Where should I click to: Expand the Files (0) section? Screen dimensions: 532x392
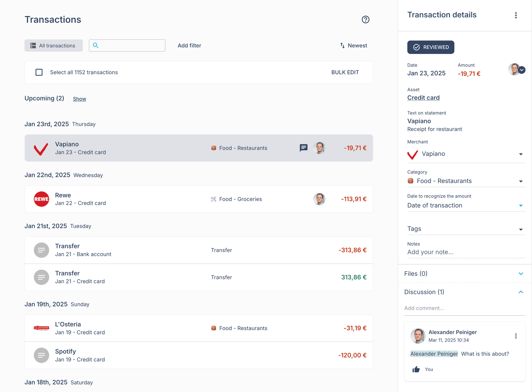[521, 274]
